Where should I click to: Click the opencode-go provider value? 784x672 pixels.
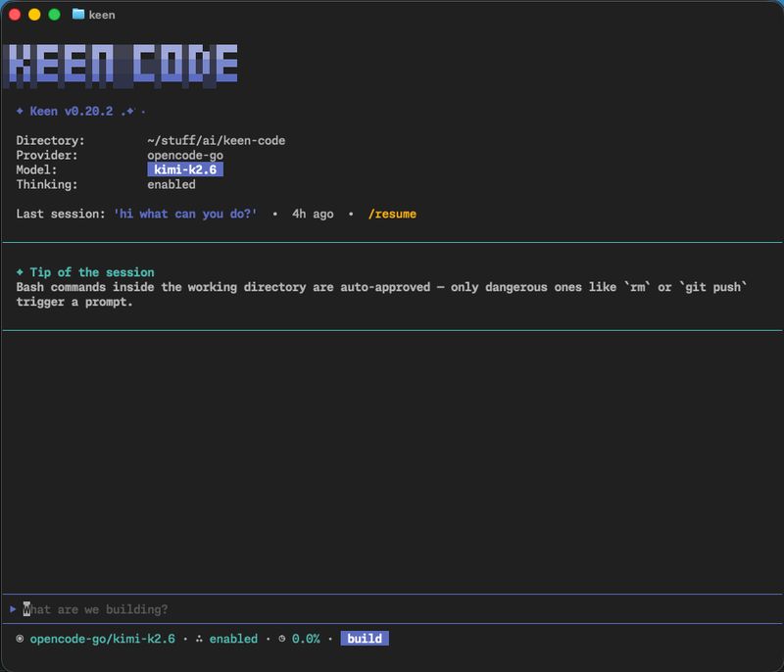[185, 155]
